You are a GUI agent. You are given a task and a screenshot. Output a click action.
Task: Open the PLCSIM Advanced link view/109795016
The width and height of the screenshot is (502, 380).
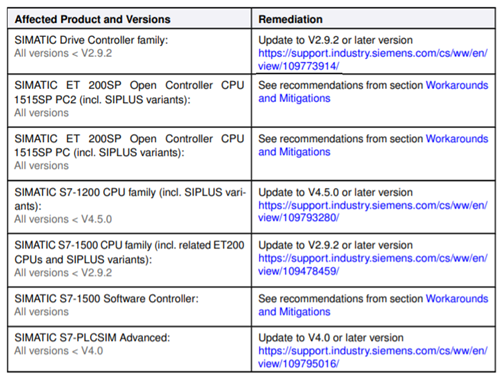point(373,357)
